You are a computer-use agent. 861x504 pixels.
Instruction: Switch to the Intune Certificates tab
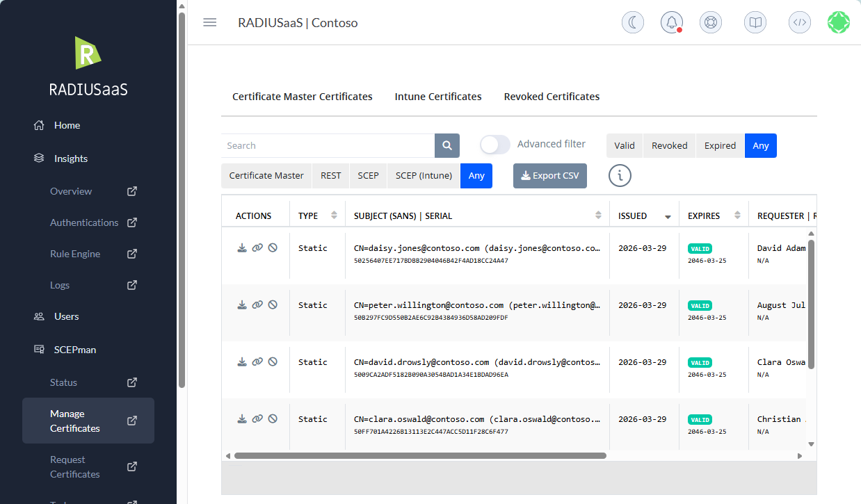point(438,96)
